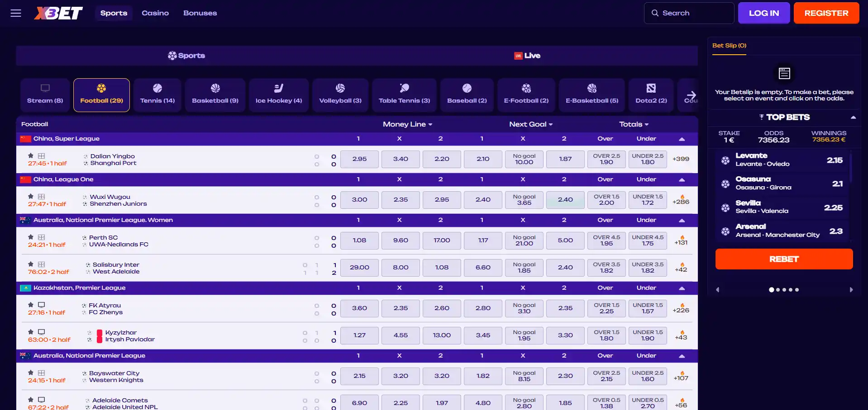Open match stats icon for Bayswater City
The width and height of the screenshot is (868, 410).
[42, 373]
